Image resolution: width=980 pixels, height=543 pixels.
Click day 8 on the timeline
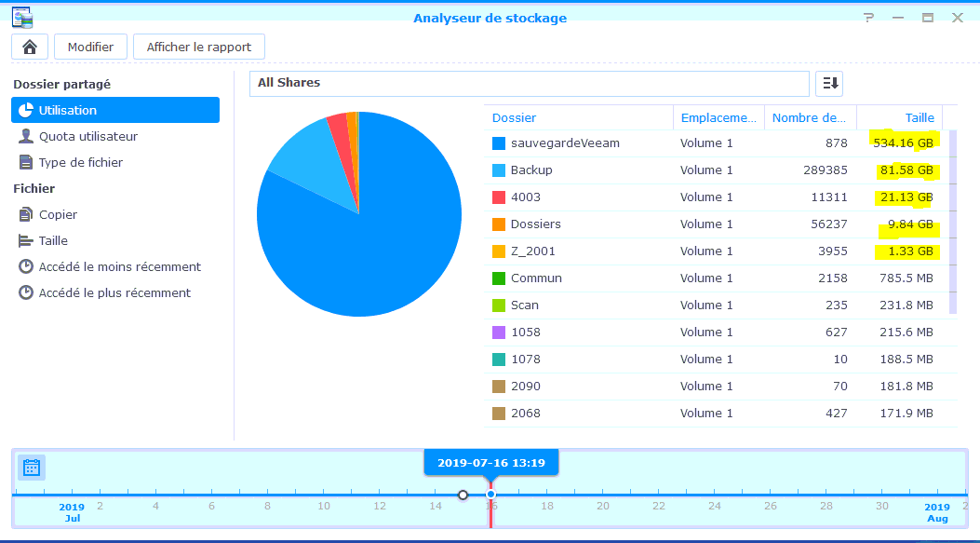tap(267, 506)
